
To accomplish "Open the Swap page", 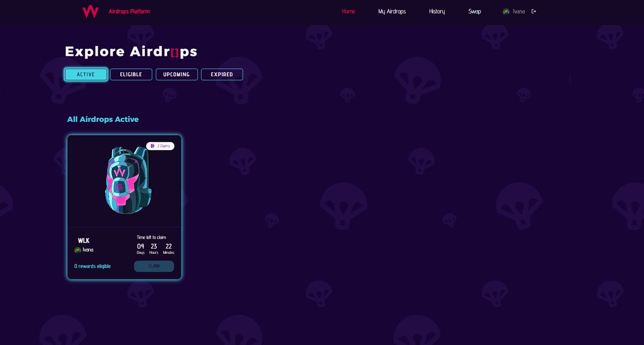I will [474, 11].
